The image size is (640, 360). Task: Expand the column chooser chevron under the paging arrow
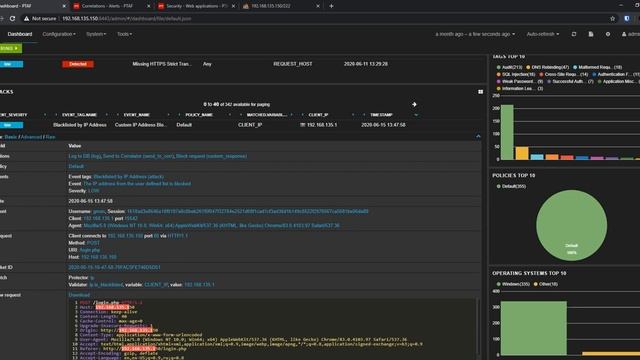[416, 115]
